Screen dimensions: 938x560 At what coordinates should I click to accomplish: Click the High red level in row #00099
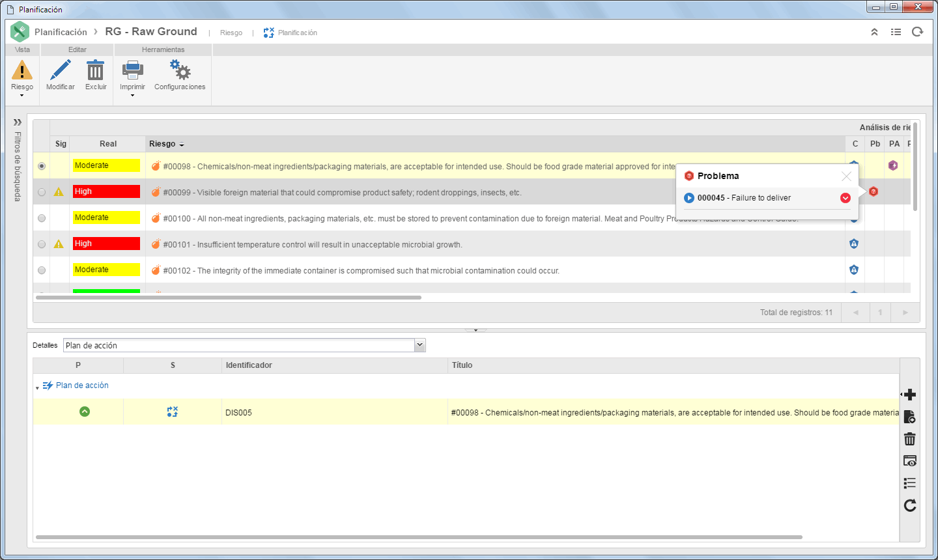[x=106, y=191]
